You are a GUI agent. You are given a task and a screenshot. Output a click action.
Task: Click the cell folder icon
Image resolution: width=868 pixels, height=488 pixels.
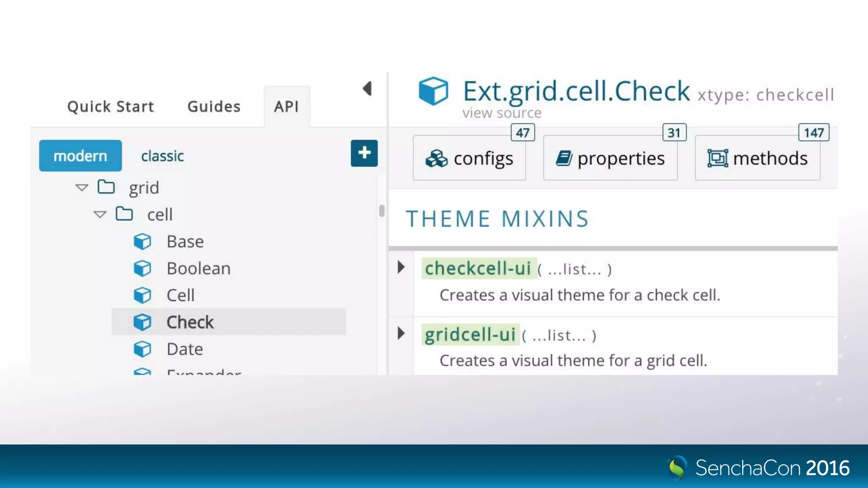[x=124, y=214]
